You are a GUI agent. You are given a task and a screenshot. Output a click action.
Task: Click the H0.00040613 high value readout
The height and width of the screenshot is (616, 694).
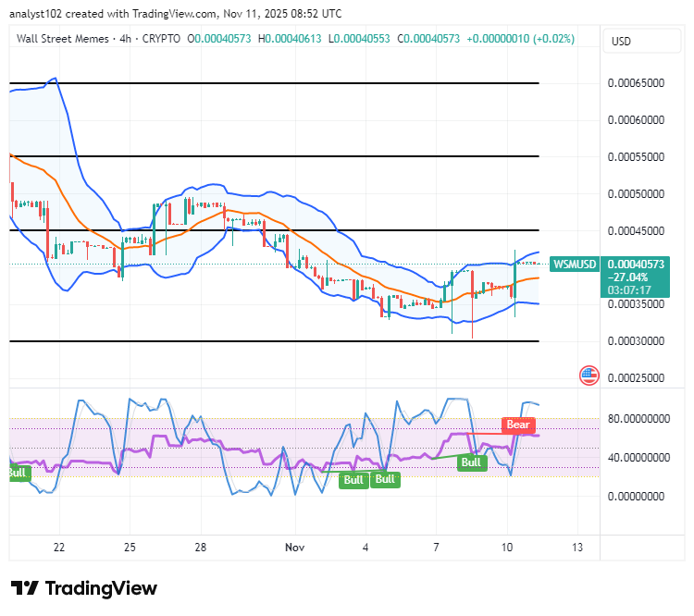pyautogui.click(x=290, y=39)
